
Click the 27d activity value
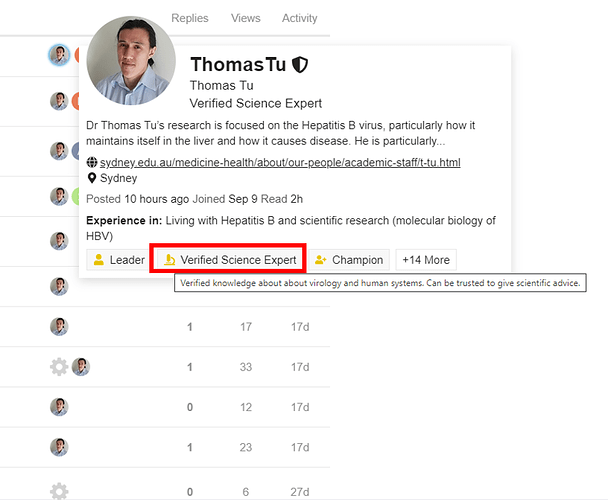pyautogui.click(x=300, y=492)
